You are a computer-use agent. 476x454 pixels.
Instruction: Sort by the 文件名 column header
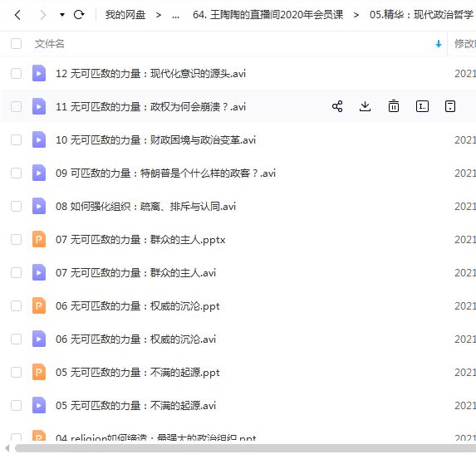49,44
